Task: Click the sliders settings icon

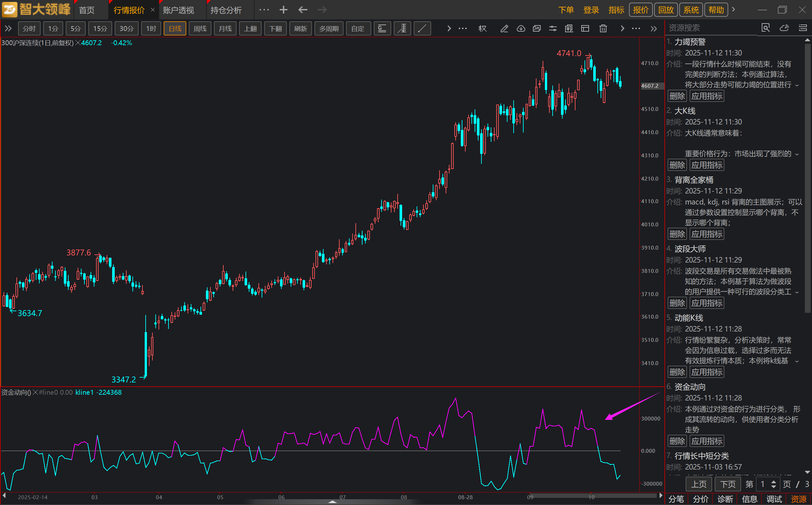Action: click(553, 29)
